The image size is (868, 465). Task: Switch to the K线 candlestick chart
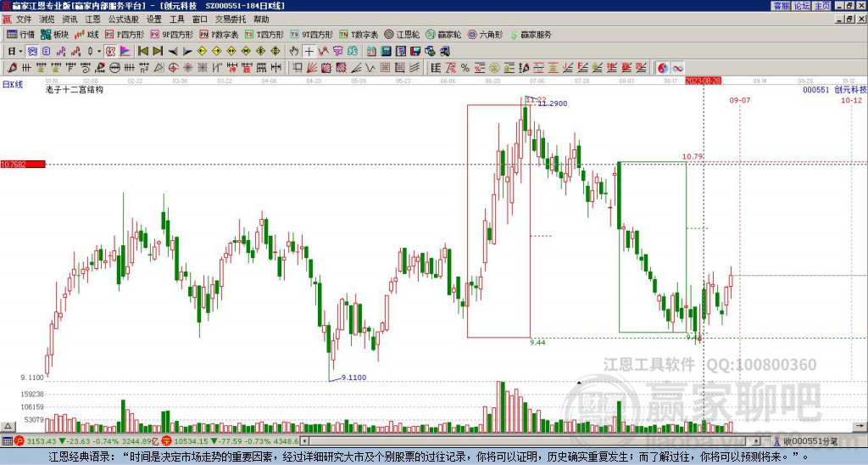(x=86, y=34)
